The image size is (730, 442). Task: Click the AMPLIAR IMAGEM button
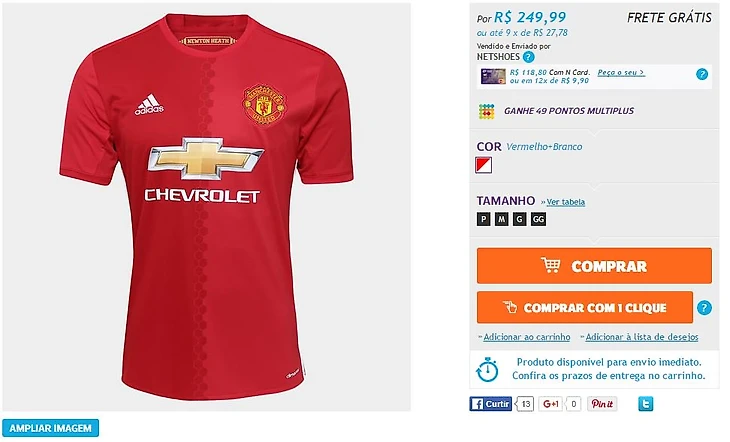click(50, 428)
